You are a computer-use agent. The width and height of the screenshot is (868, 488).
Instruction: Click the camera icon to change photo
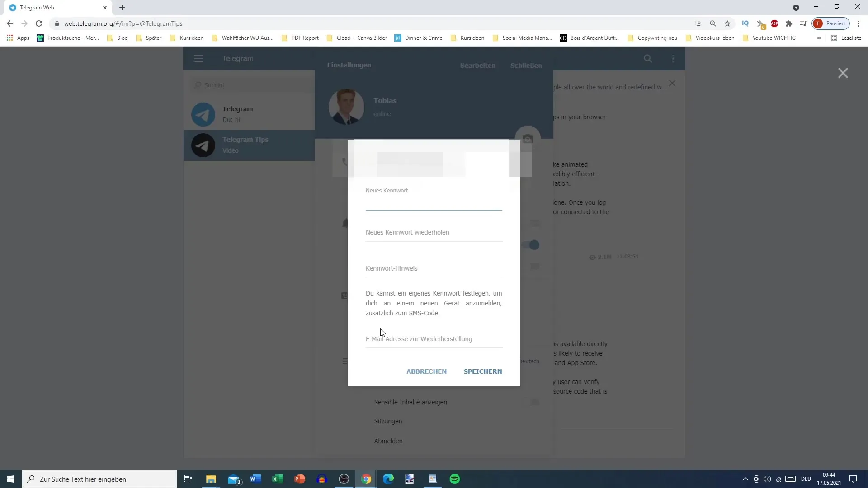pyautogui.click(x=528, y=139)
